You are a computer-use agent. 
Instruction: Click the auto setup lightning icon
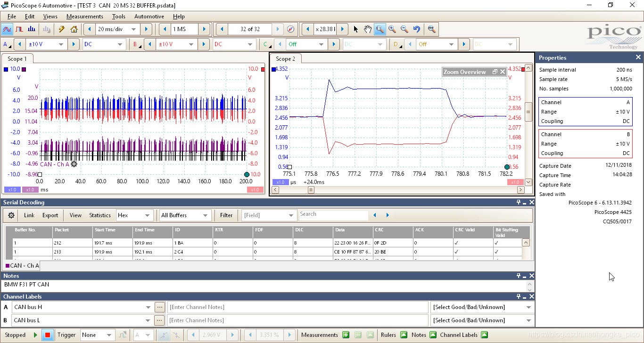pyautogui.click(x=62, y=29)
